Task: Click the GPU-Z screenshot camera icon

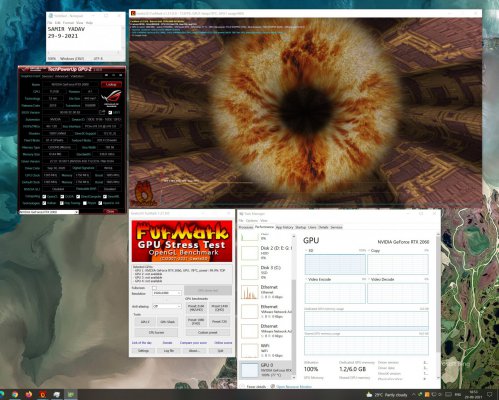Action: pyautogui.click(x=106, y=76)
